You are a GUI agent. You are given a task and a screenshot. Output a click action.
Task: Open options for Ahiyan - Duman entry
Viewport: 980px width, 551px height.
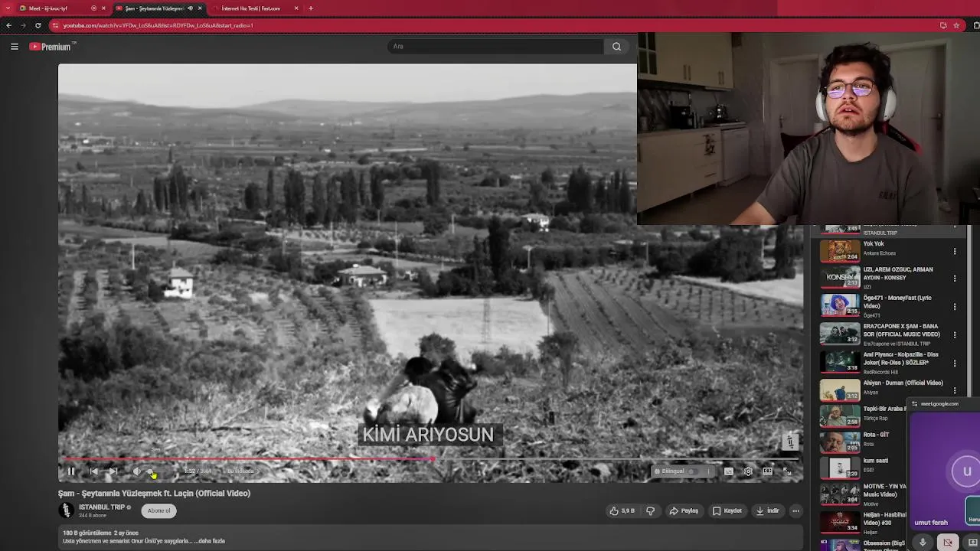click(955, 390)
